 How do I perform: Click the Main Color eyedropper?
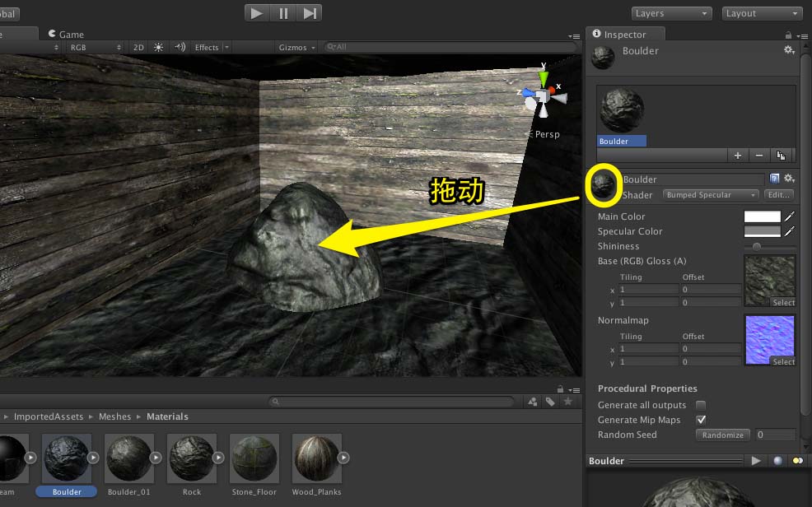[789, 216]
